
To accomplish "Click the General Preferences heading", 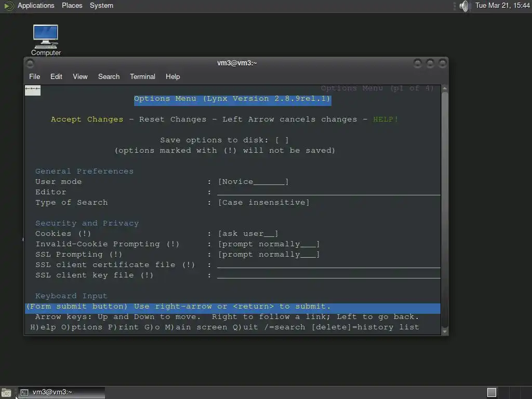I will (85, 171).
